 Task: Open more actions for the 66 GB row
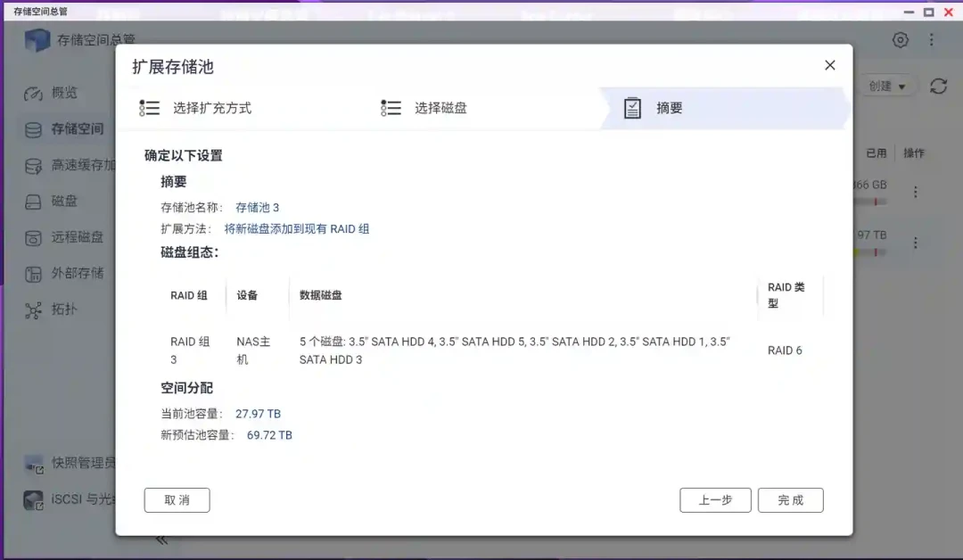click(915, 192)
